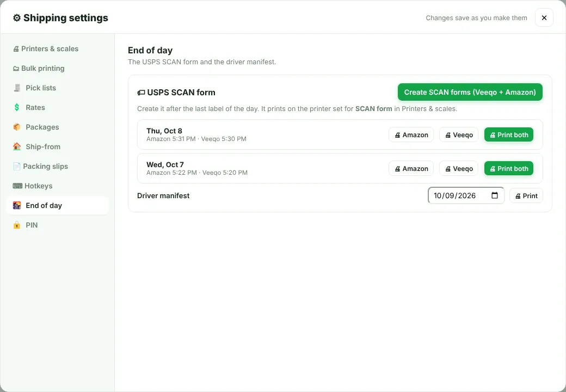Click the Thu, Oct 8 date heading
This screenshot has width=566, height=392.
point(164,131)
